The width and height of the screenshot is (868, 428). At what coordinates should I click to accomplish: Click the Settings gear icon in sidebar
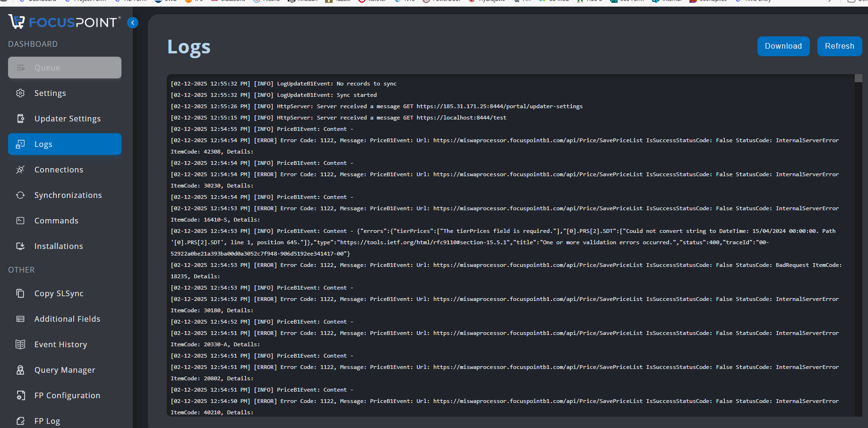tap(20, 93)
